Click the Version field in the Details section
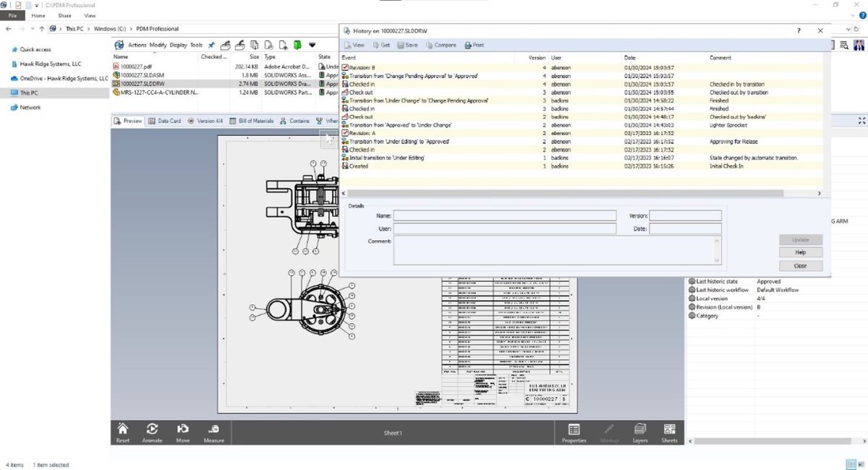The image size is (868, 470). 685,215
